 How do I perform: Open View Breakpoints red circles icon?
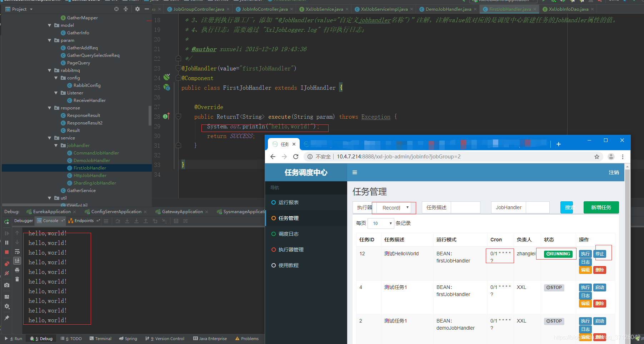6,264
